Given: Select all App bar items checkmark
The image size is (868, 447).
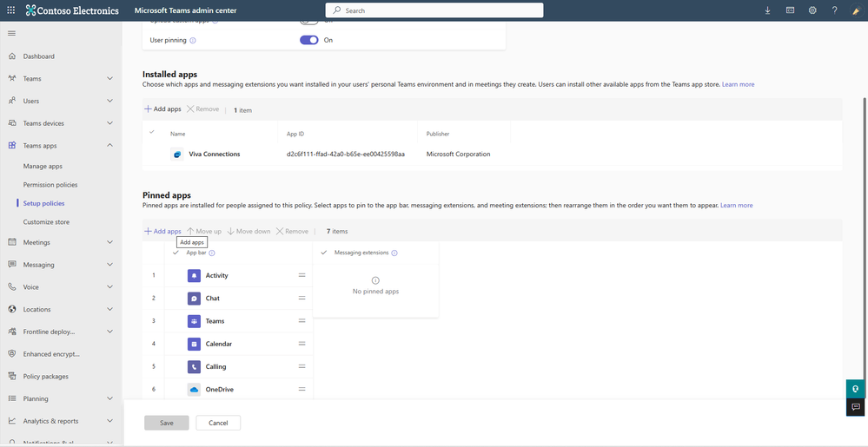Looking at the screenshot, I should click(x=176, y=253).
